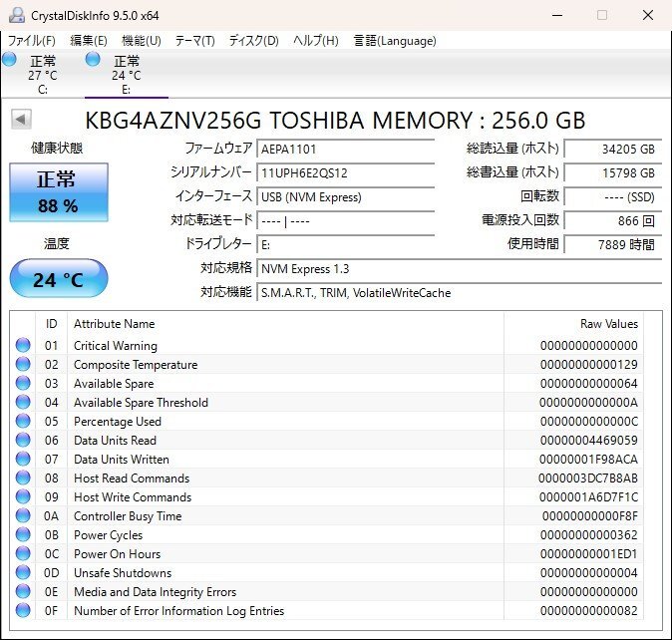Image resolution: width=672 pixels, height=640 pixels.
Task: Click status orb of Power Cycles row
Action: pos(23,534)
